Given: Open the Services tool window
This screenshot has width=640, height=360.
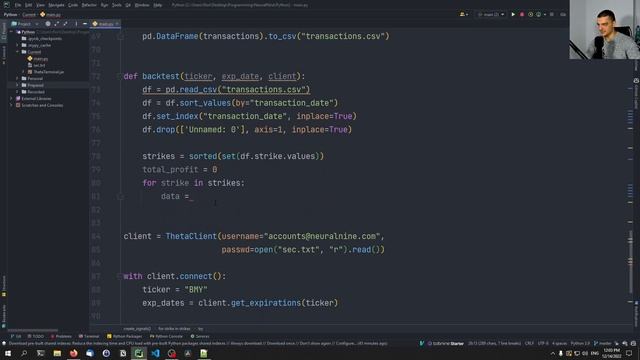Looking at the screenshot, I should (x=200, y=336).
